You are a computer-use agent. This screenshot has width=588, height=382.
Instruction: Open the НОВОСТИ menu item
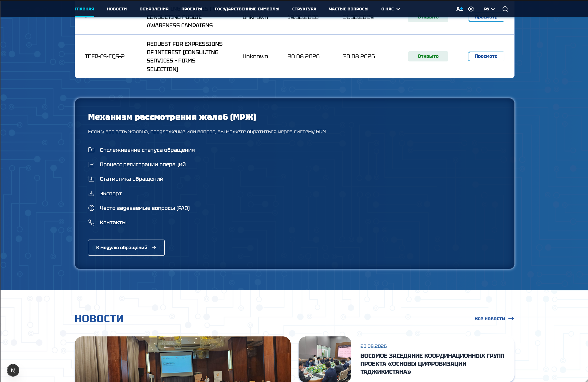pos(117,9)
